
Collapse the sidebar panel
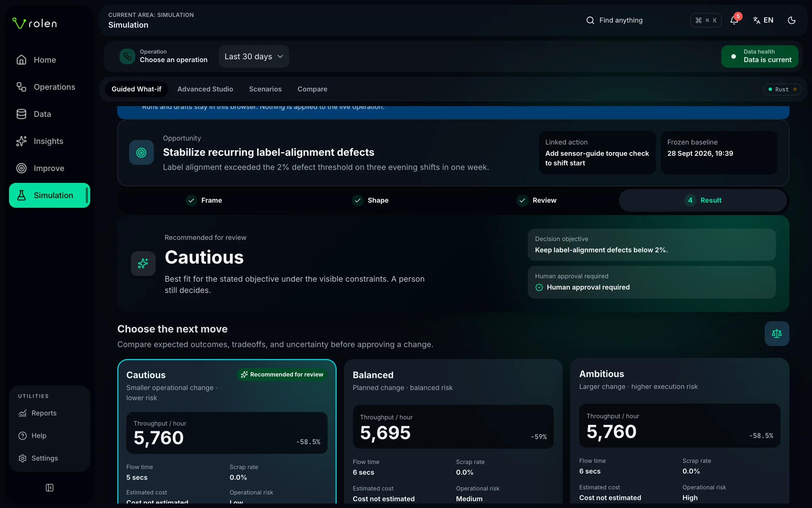(49, 488)
